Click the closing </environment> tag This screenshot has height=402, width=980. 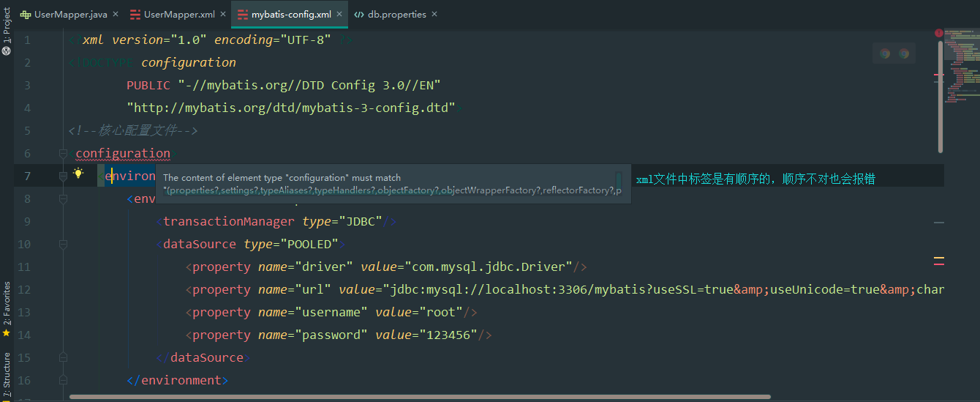178,380
